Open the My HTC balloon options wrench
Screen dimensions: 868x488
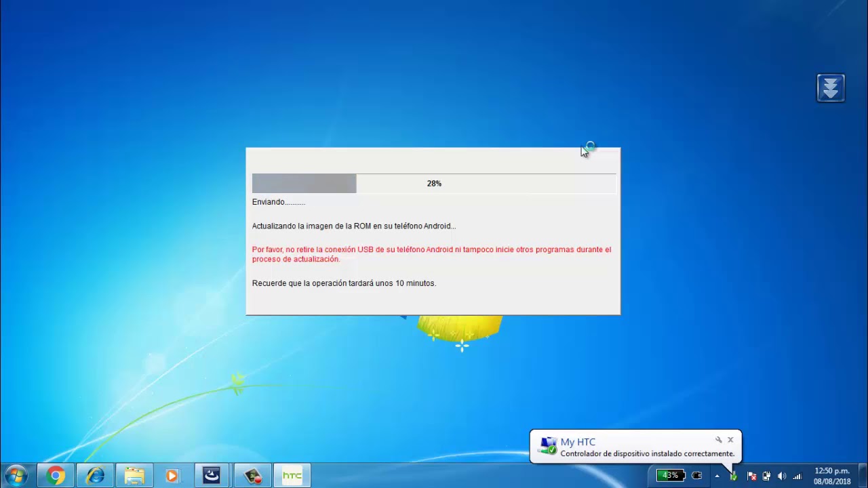(x=718, y=440)
